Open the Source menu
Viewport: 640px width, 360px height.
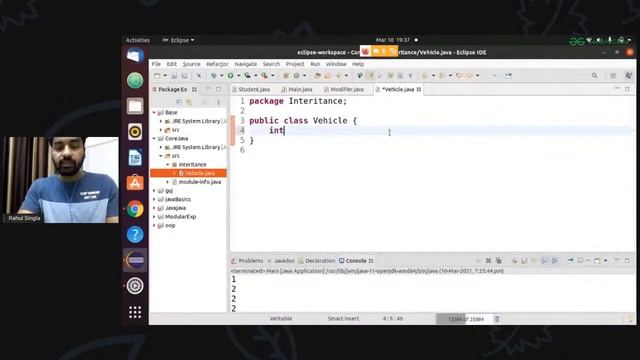click(x=191, y=64)
